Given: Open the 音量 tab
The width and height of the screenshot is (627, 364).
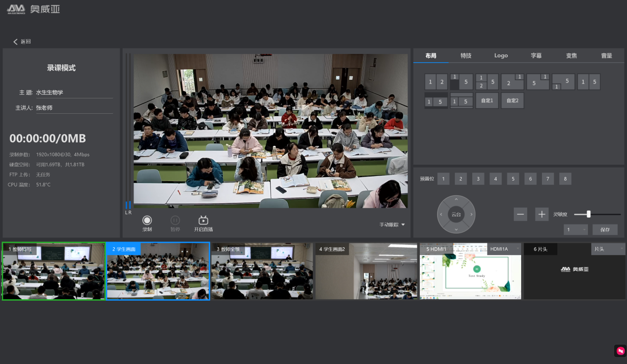Looking at the screenshot, I should pyautogui.click(x=606, y=56).
